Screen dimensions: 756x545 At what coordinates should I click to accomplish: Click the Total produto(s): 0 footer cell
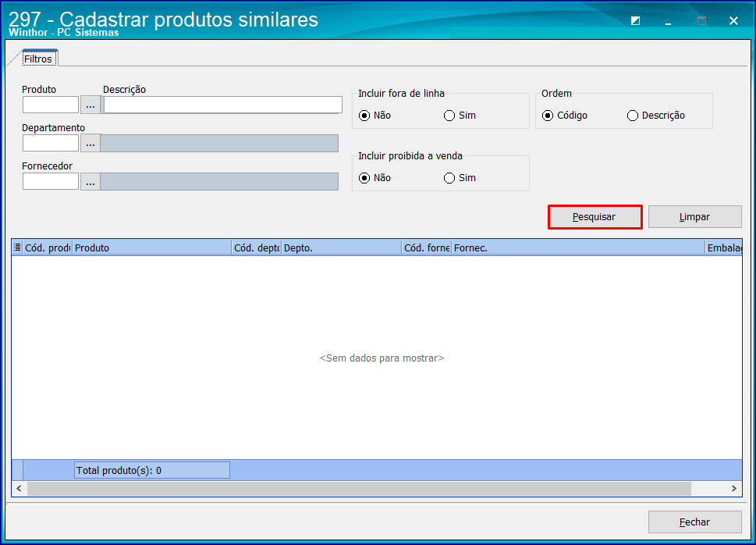[152, 470]
